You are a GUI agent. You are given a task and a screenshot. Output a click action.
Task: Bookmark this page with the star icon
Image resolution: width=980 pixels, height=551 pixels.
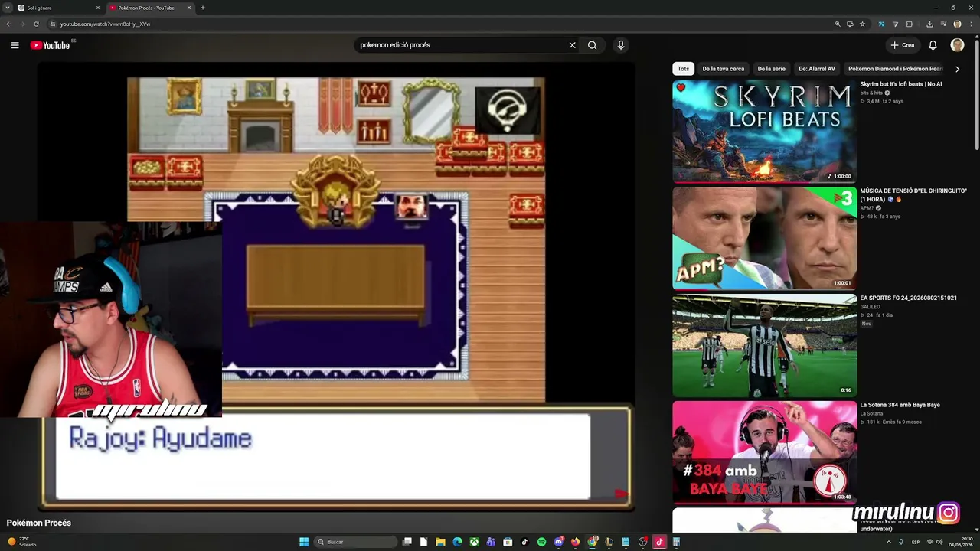pos(862,24)
